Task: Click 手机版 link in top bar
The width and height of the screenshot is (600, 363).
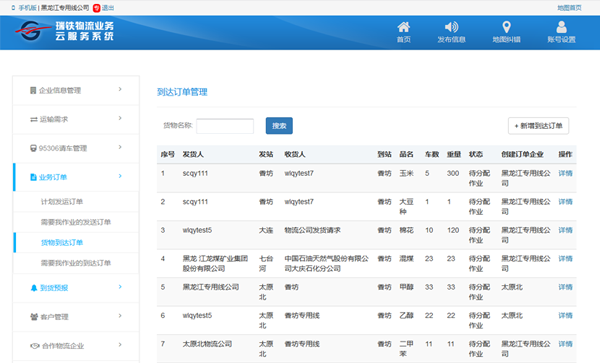Action: tap(28, 8)
